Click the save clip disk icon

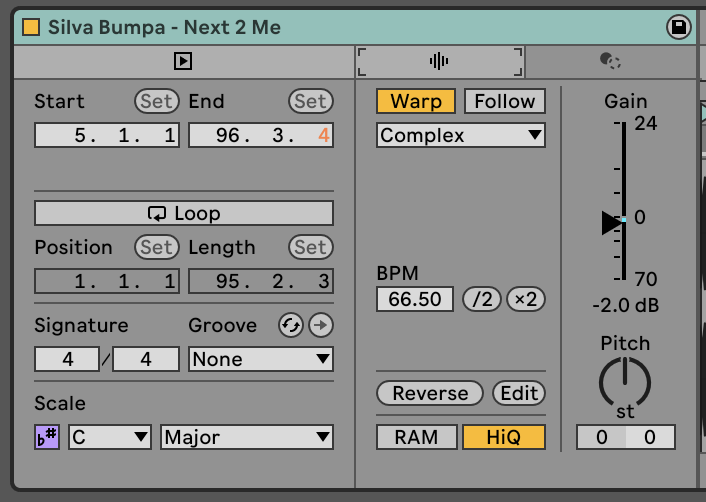point(680,27)
